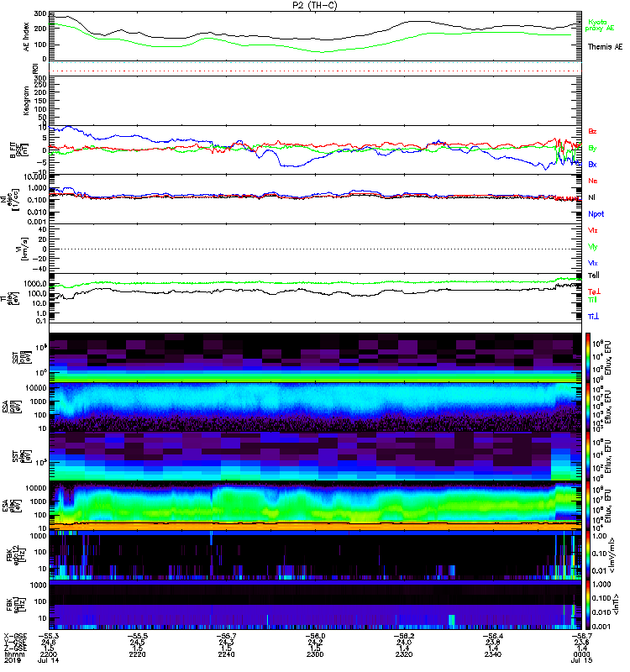
Task: Click the Keogram axis label
Action: click(x=27, y=101)
